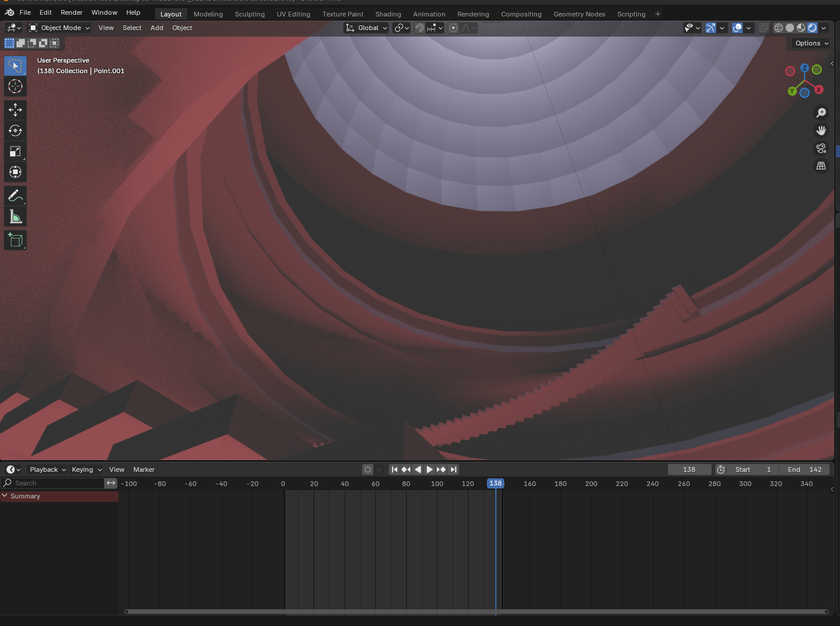
Task: Click the green Y axis on gizmo
Action: pos(792,91)
